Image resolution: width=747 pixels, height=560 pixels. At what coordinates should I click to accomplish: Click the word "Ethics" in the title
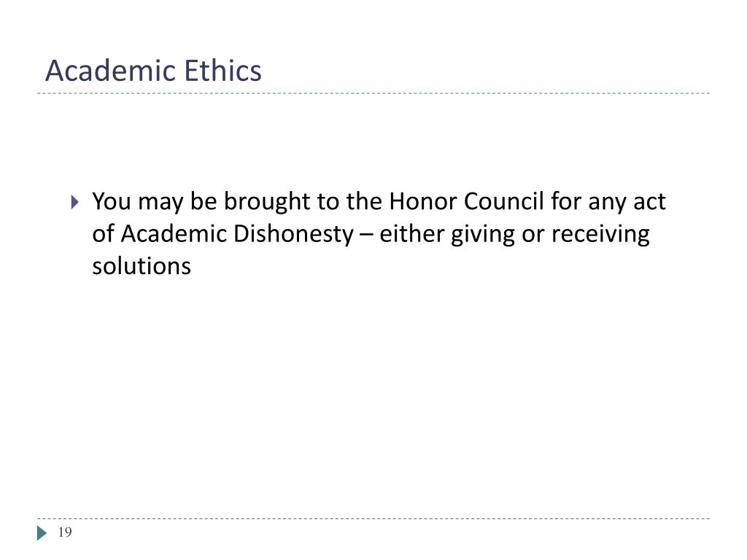pos(223,71)
